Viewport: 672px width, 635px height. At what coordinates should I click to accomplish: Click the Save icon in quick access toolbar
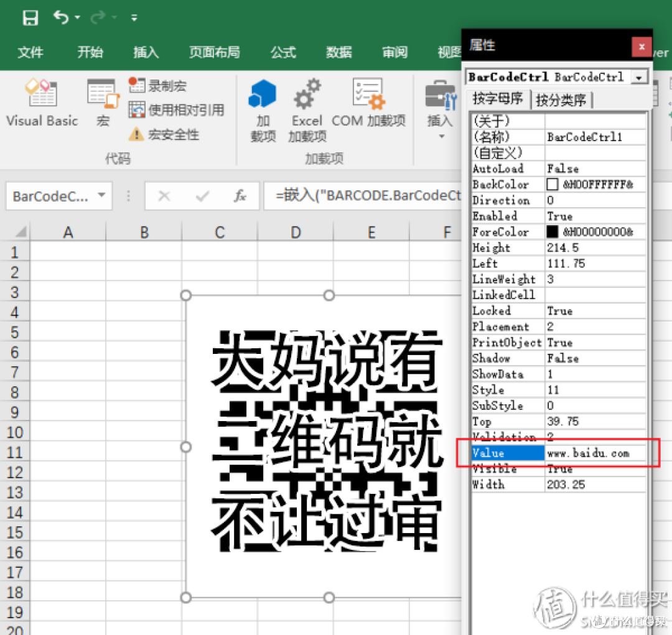tap(30, 17)
